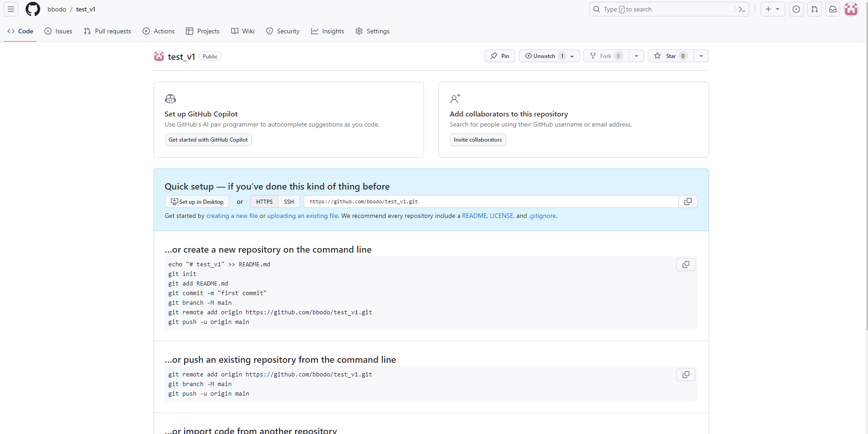Go to GitHub home via Octocat logo
This screenshot has width=868, height=434.
33,9
